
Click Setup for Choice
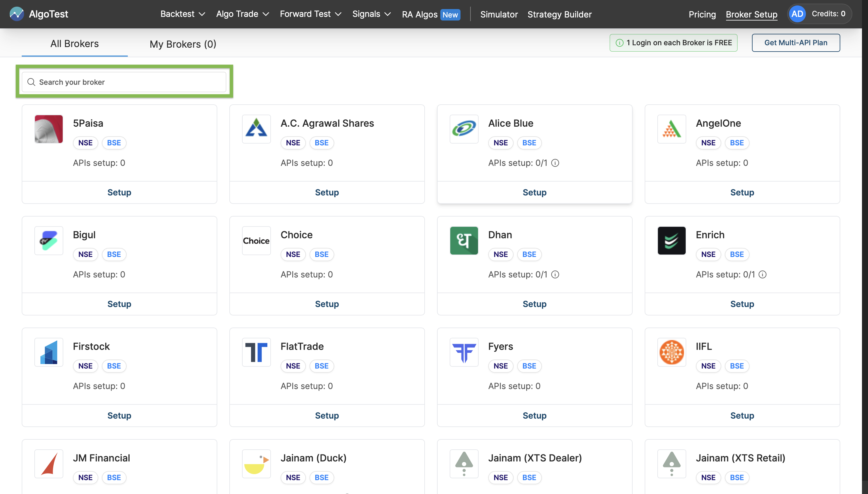pos(327,304)
